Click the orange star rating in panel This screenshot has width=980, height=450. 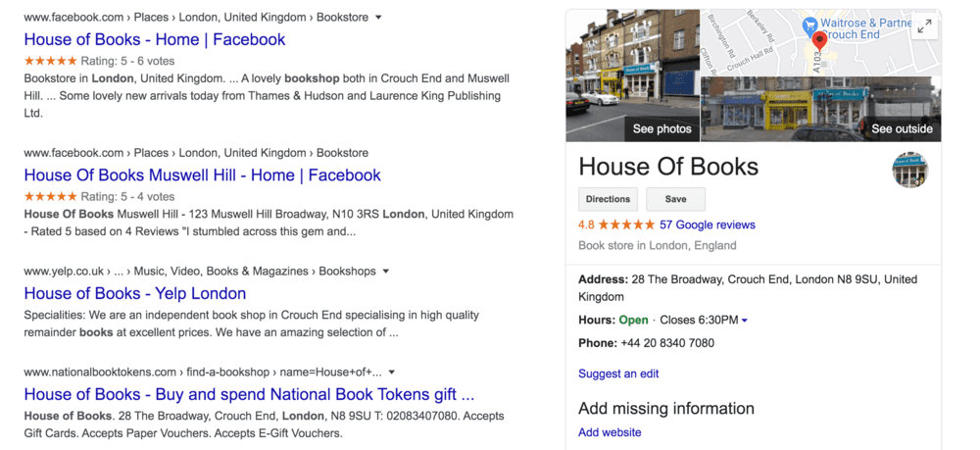(626, 225)
